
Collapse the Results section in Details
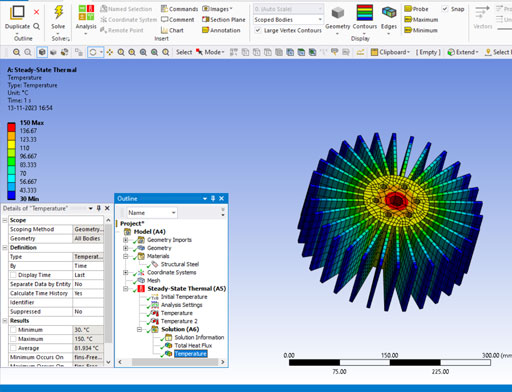(5, 321)
